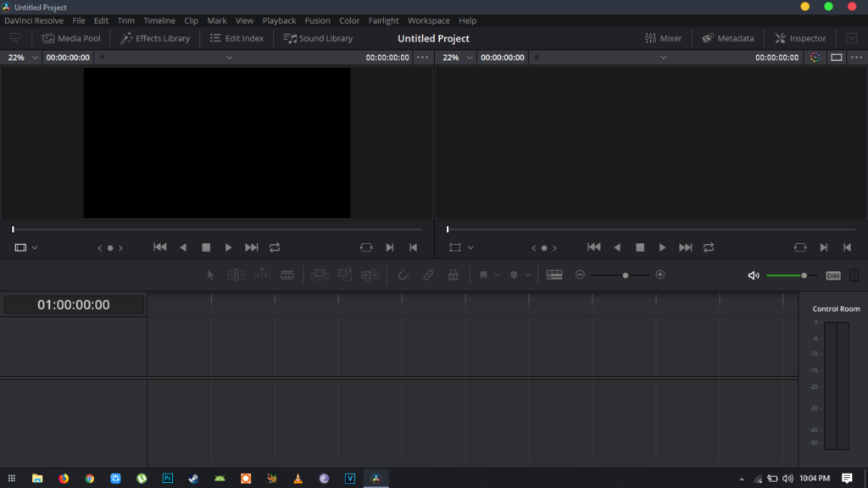
Task: Click the green volume slider handle
Action: click(x=804, y=275)
